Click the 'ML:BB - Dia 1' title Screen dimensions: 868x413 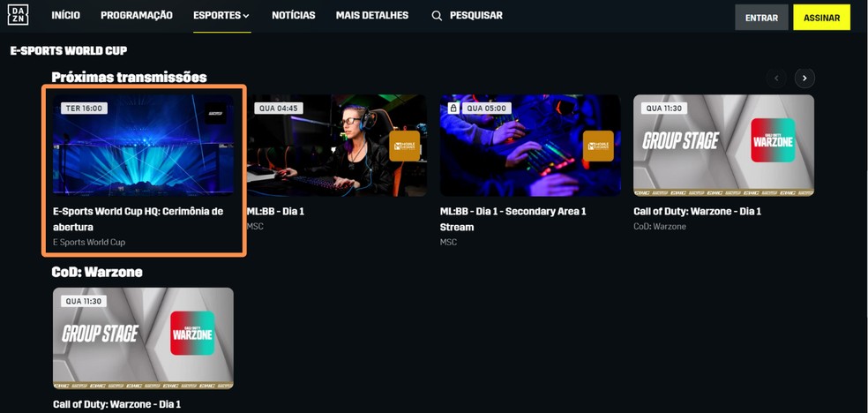point(276,212)
